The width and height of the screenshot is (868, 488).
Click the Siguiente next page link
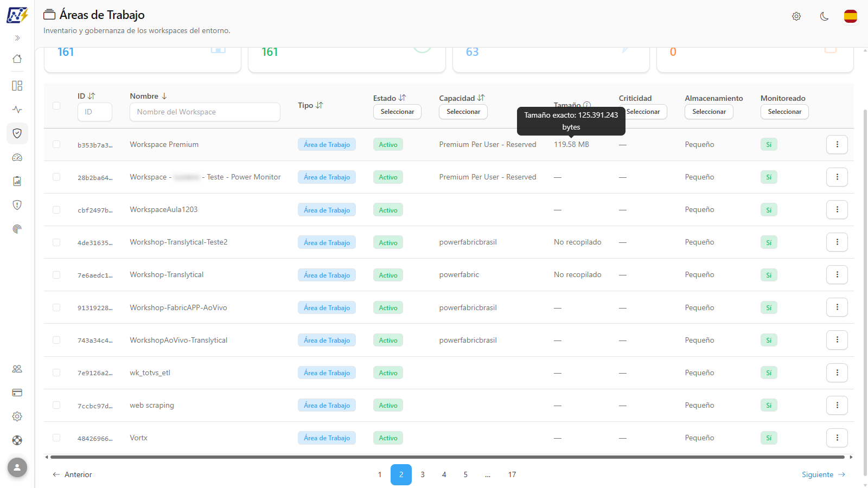(x=824, y=474)
